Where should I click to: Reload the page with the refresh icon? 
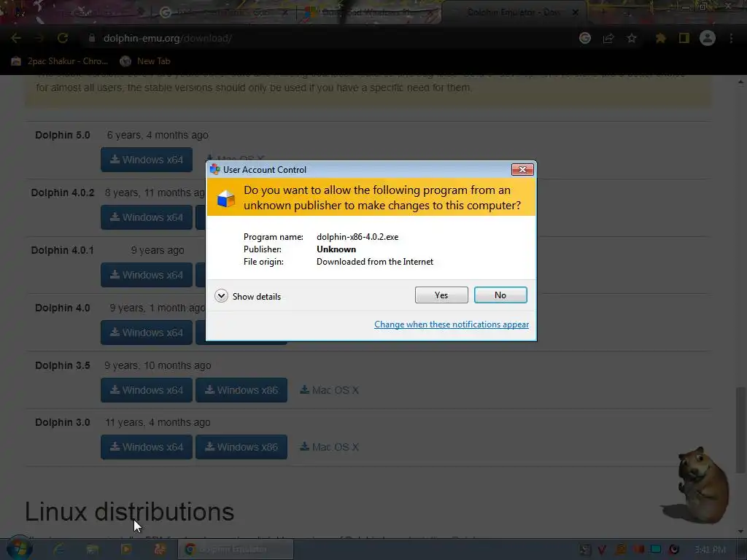pyautogui.click(x=63, y=38)
